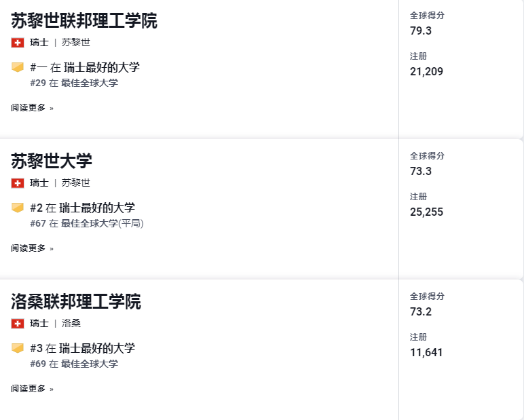Select #2 在 瑞士最好的大学 ranking text
The height and width of the screenshot is (420, 524).
pos(83,208)
